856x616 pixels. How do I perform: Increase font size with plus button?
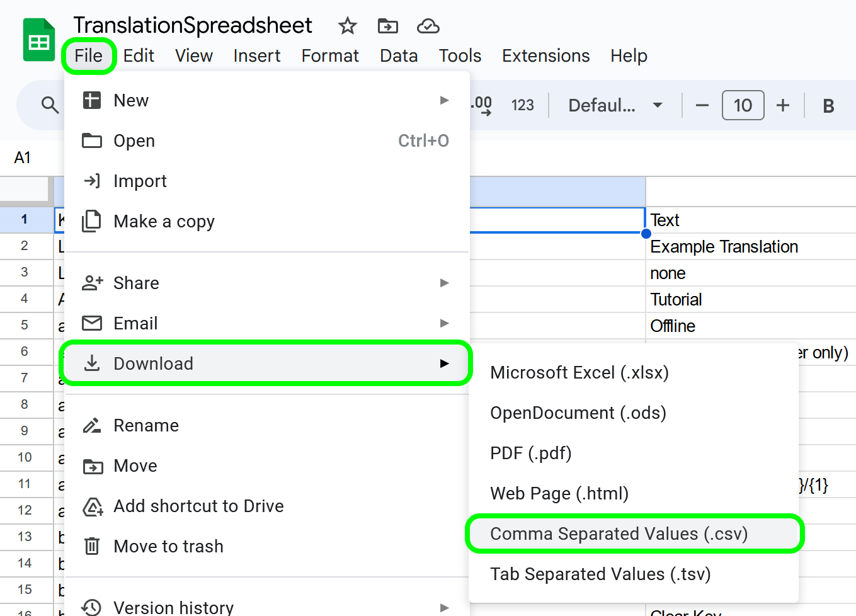782,105
